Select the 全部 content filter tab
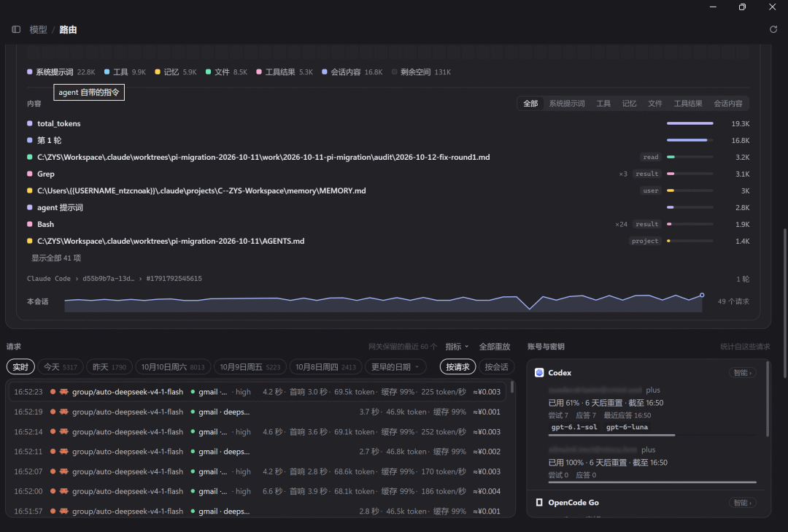Viewport: 788px width, 532px height. click(x=530, y=104)
